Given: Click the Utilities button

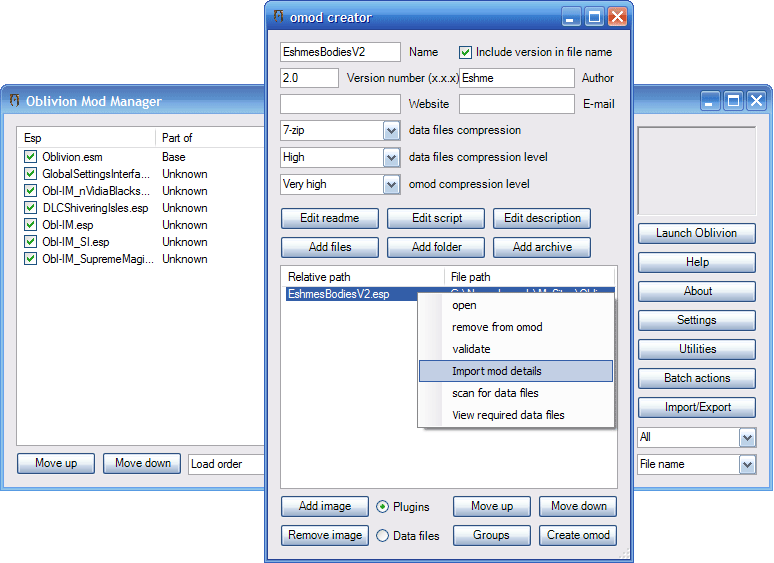Looking at the screenshot, I should (697, 349).
